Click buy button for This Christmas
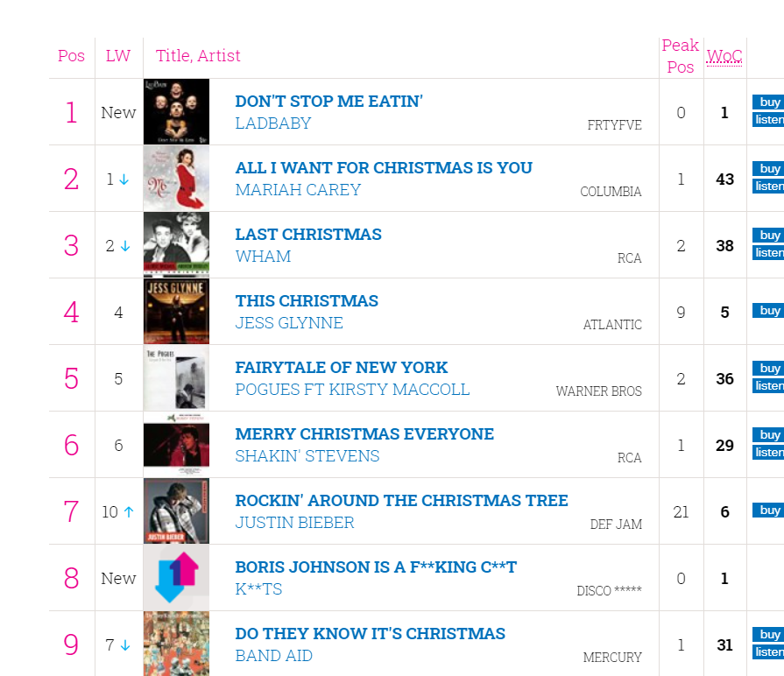 pyautogui.click(x=768, y=310)
